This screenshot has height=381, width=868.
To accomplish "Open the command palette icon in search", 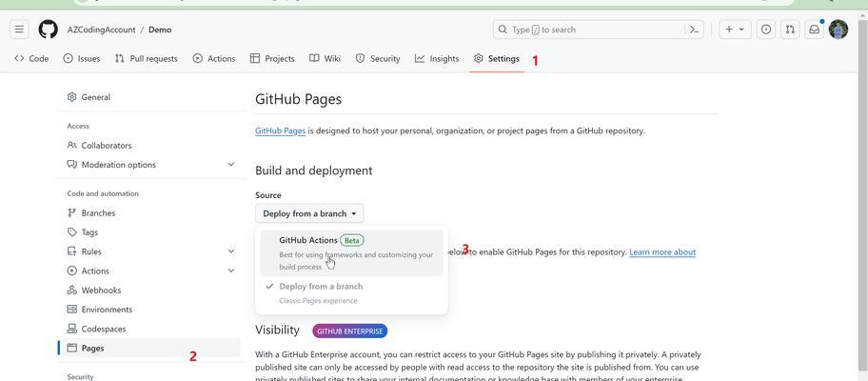I will 694,30.
